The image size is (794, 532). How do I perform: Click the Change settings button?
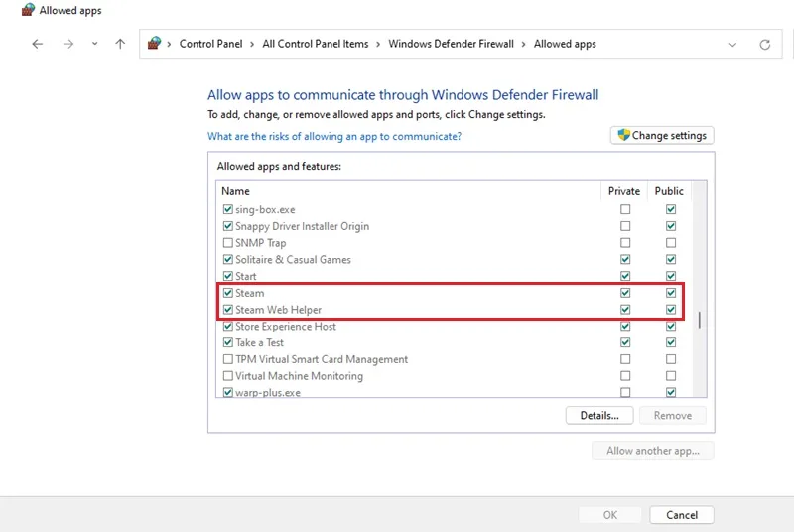(662, 136)
